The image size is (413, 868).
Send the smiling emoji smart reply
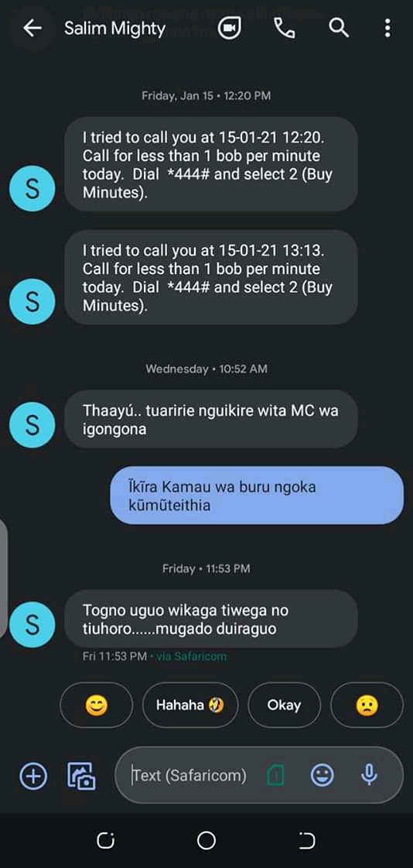coord(96,705)
